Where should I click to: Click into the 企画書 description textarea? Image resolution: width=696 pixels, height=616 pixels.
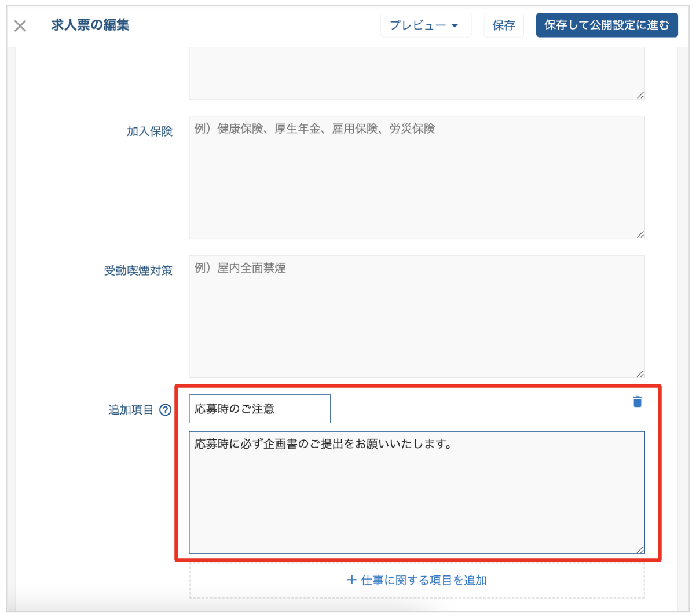417,493
